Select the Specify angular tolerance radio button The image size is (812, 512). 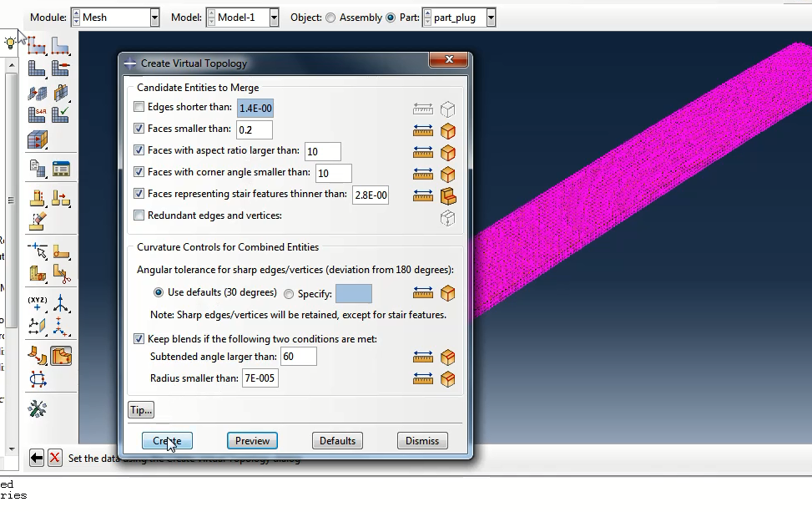(x=289, y=293)
